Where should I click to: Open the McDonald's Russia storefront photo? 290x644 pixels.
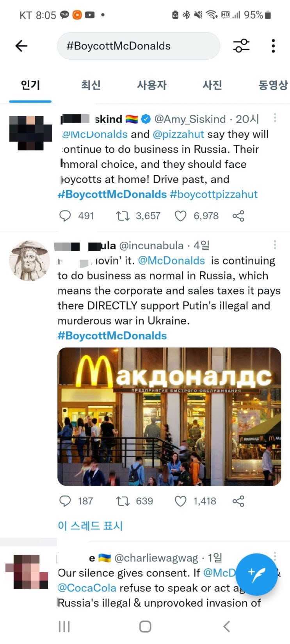click(x=169, y=417)
